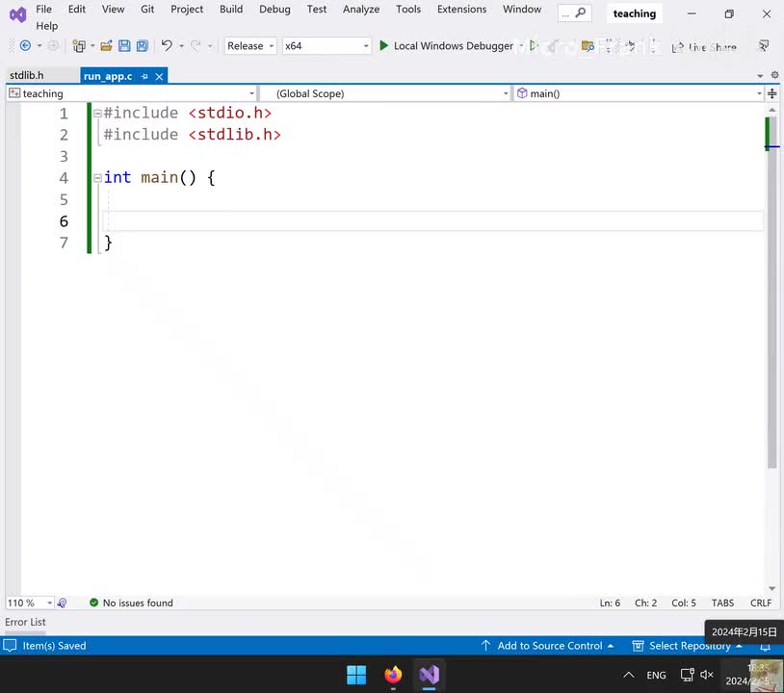Switch to the stdlib.h tab
784x693 pixels.
27,75
